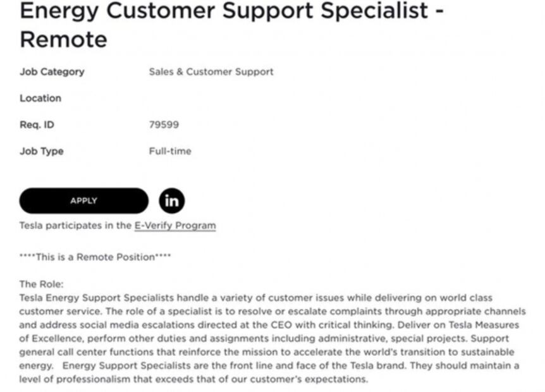545x392 pixels.
Task: Open the E-Verify Program link
Action: tap(175, 225)
